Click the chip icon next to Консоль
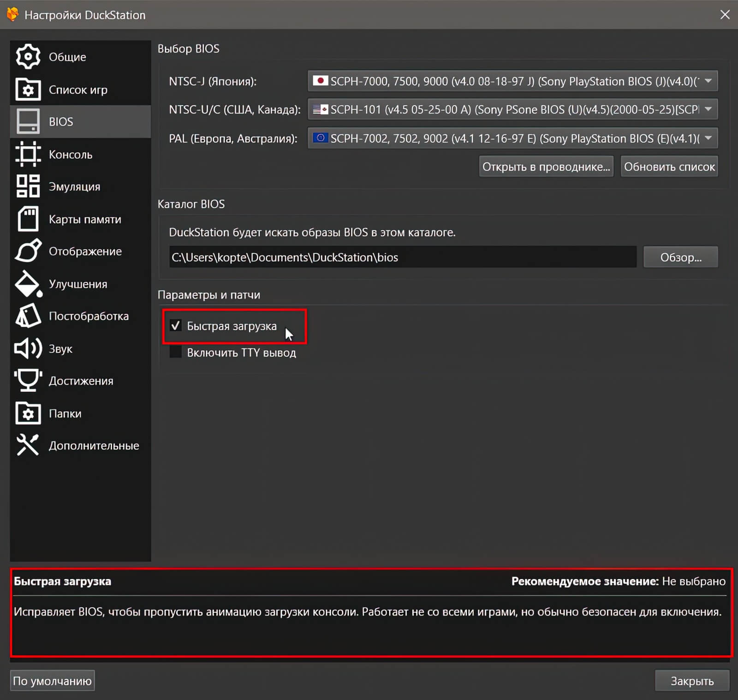738x700 pixels. pyautogui.click(x=28, y=154)
